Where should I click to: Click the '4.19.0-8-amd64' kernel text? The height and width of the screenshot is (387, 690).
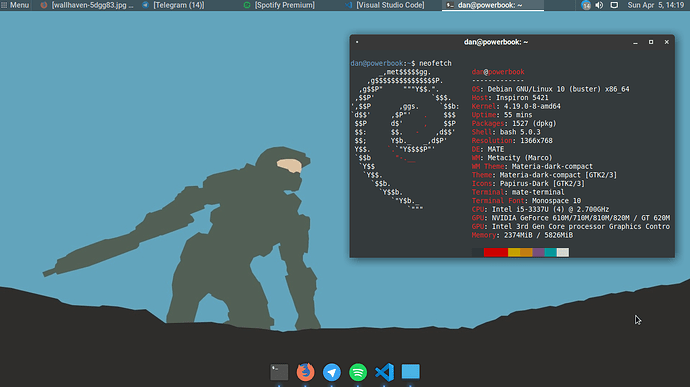(x=532, y=107)
